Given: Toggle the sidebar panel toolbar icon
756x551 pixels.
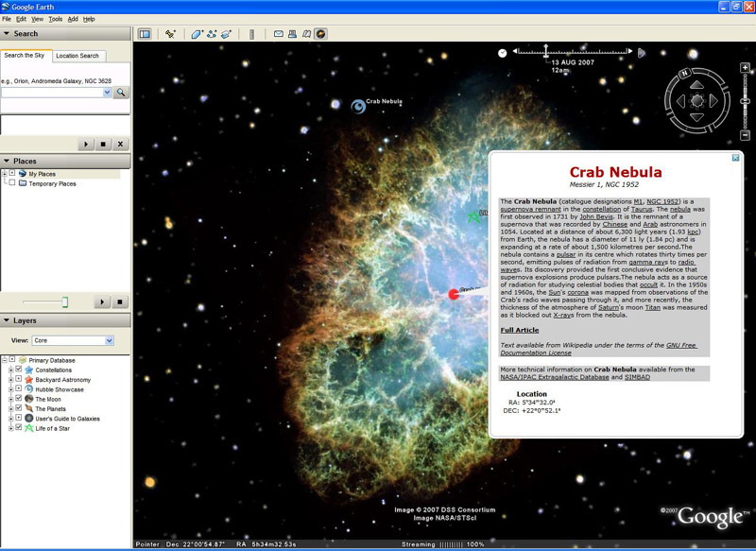Looking at the screenshot, I should (145, 34).
